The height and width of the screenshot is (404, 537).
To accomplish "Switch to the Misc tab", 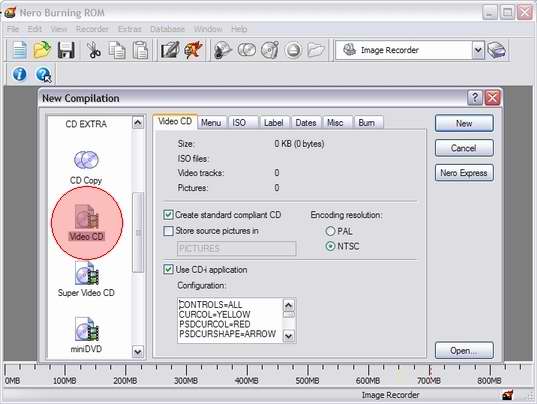I will point(337,123).
